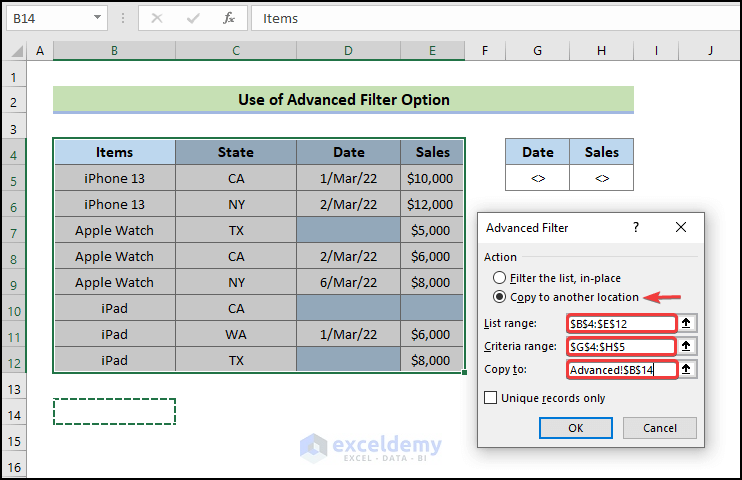
Task: Click the Select All corner triangle
Action: [16, 51]
